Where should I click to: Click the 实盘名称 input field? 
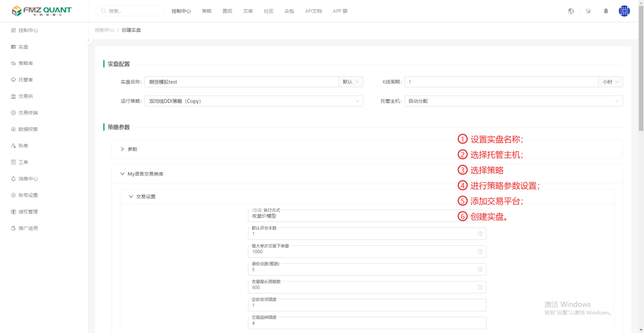click(x=241, y=82)
